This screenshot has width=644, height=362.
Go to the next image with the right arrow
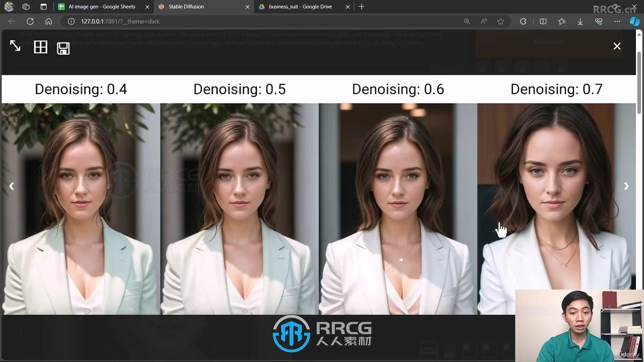[x=626, y=186]
